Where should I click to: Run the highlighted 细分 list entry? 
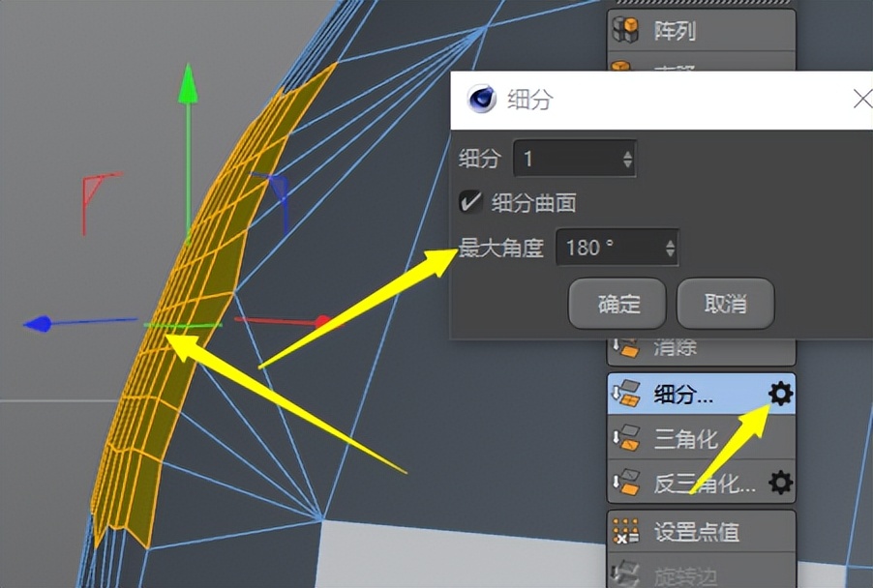coord(684,395)
